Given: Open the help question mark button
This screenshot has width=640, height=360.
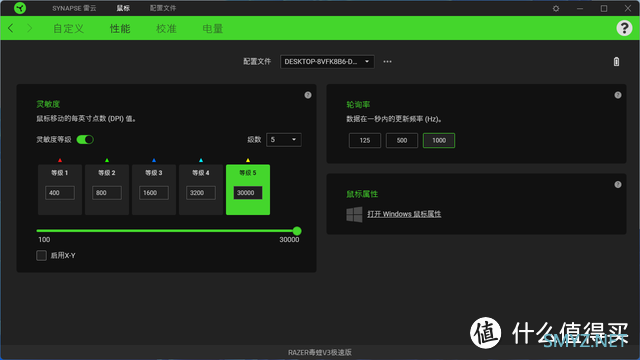Looking at the screenshot, I should pos(624,28).
